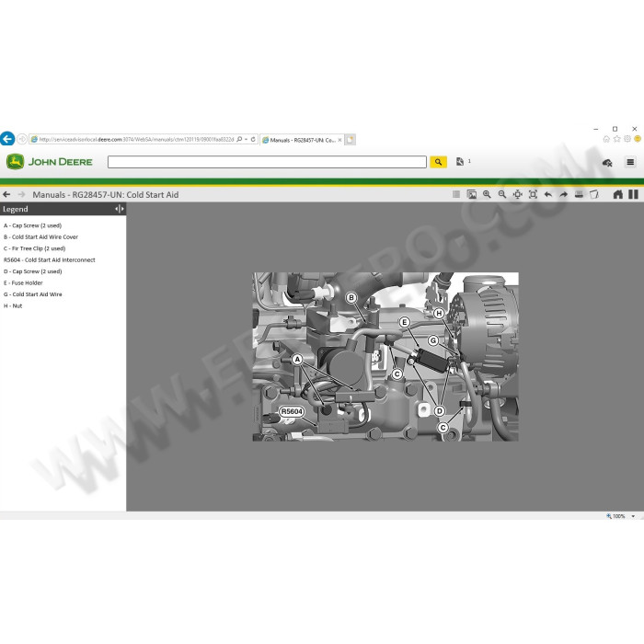Select legend item R5604 - Cold Start Aid Interconnect
Image resolution: width=644 pixels, height=644 pixels.
tap(50, 260)
